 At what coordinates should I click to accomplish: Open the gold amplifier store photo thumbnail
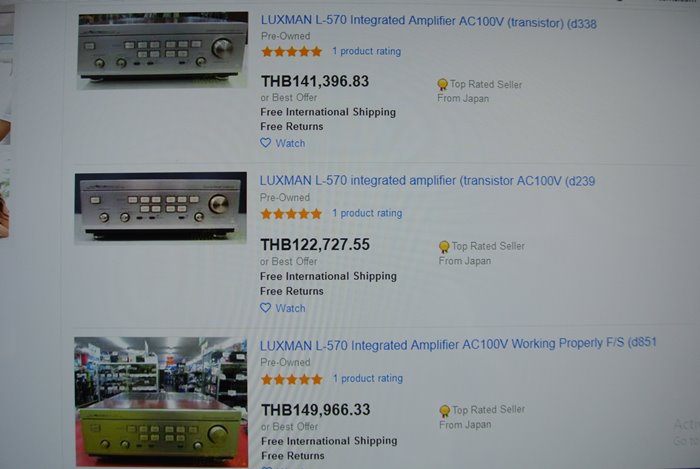tap(161, 402)
